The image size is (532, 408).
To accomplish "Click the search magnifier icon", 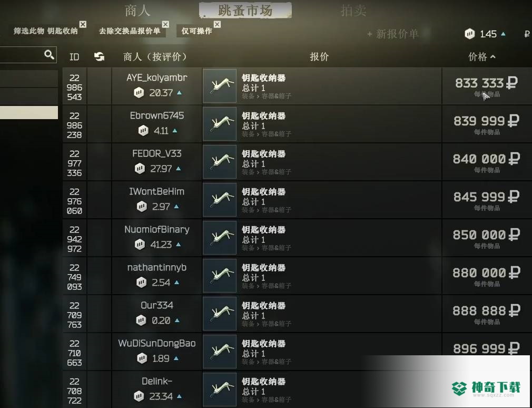I will [49, 55].
